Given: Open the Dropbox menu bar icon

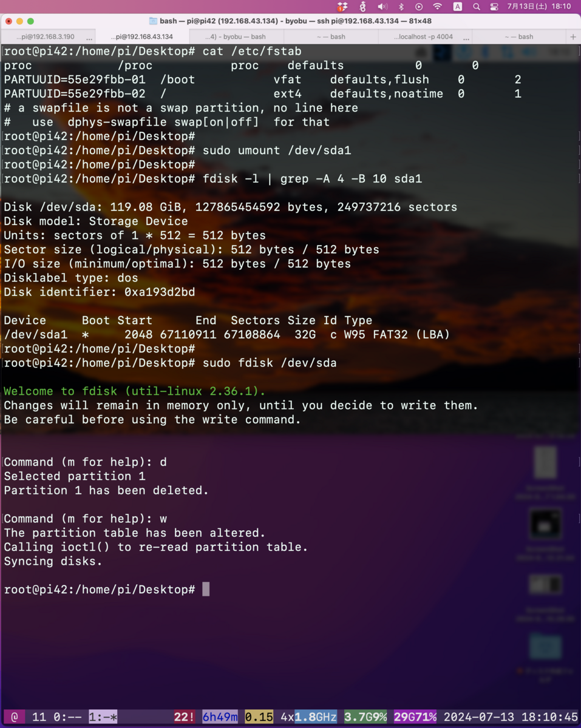Looking at the screenshot, I should pyautogui.click(x=343, y=7).
